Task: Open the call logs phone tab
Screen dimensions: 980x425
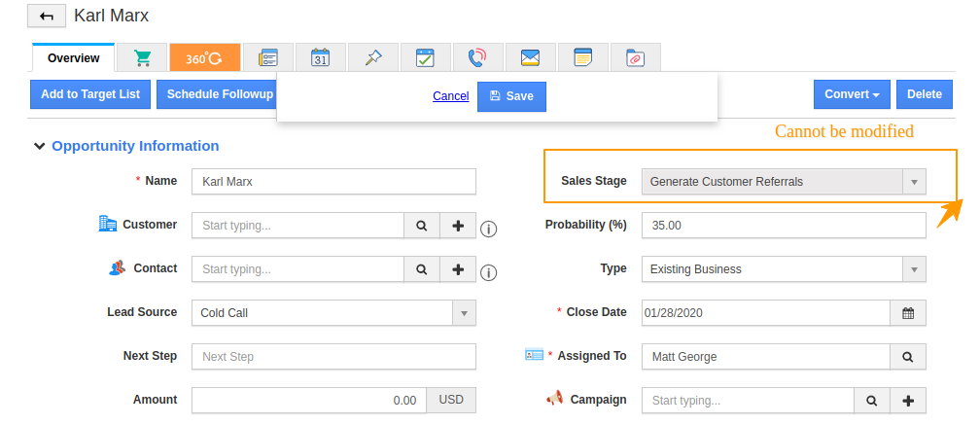Action: 476,58
